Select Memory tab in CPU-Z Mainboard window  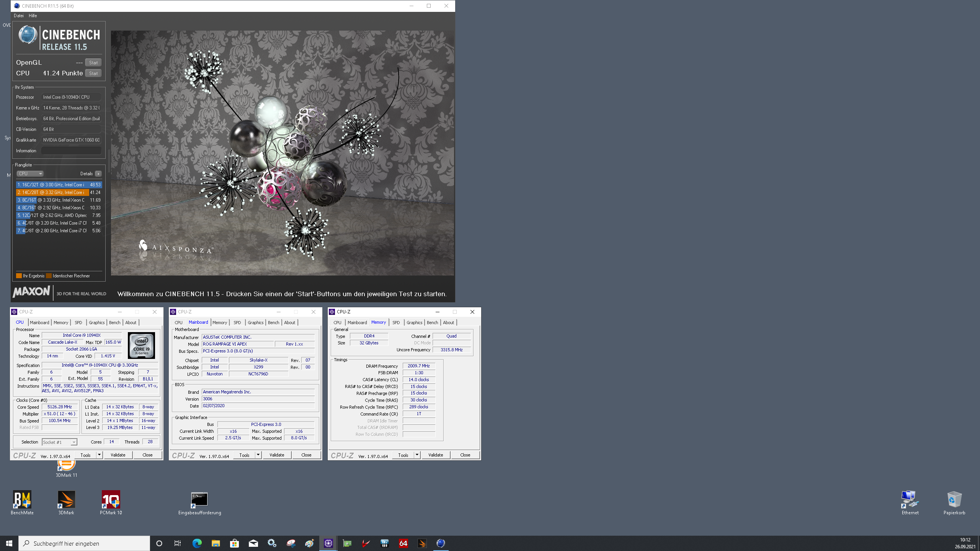click(x=220, y=323)
